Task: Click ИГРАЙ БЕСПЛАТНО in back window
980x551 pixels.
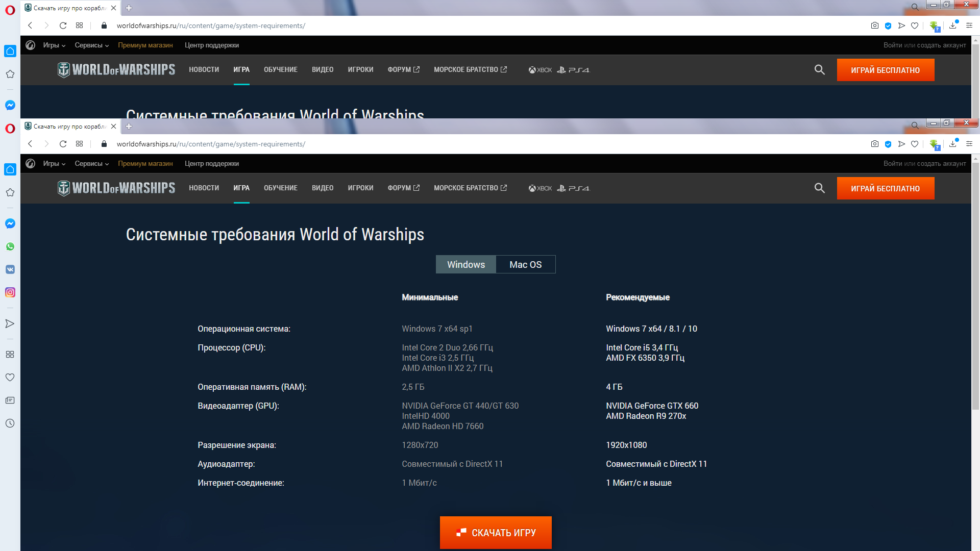Action: 886,70
